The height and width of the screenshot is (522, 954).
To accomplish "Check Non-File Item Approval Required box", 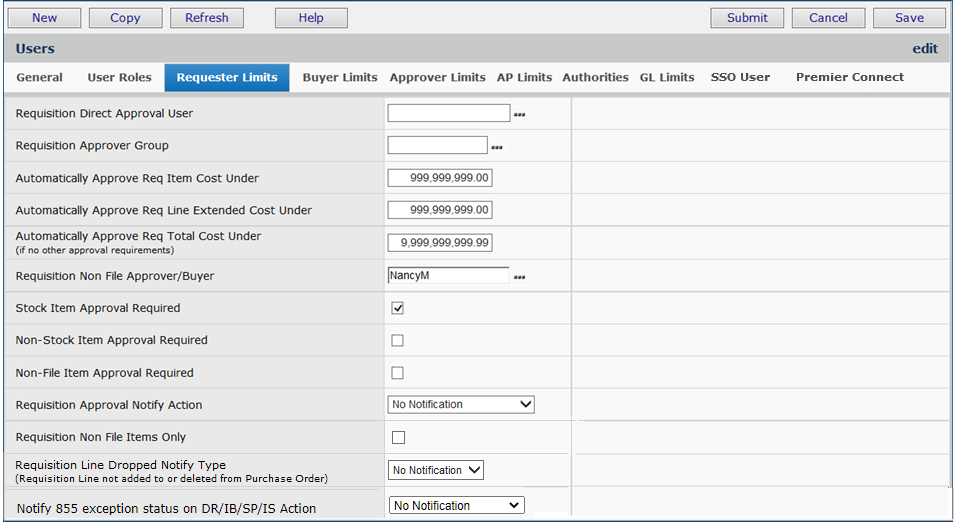I will click(397, 373).
